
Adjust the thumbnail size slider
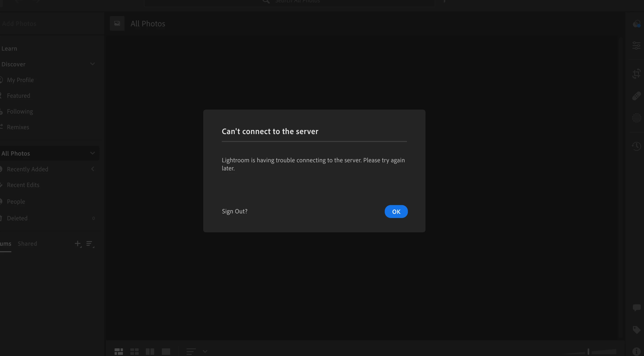pos(588,352)
